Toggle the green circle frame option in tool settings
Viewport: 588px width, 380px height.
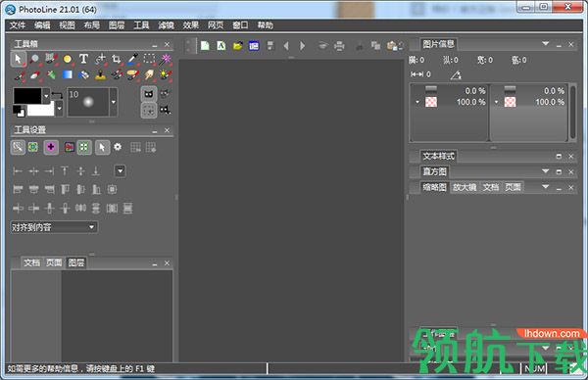pyautogui.click(x=33, y=147)
